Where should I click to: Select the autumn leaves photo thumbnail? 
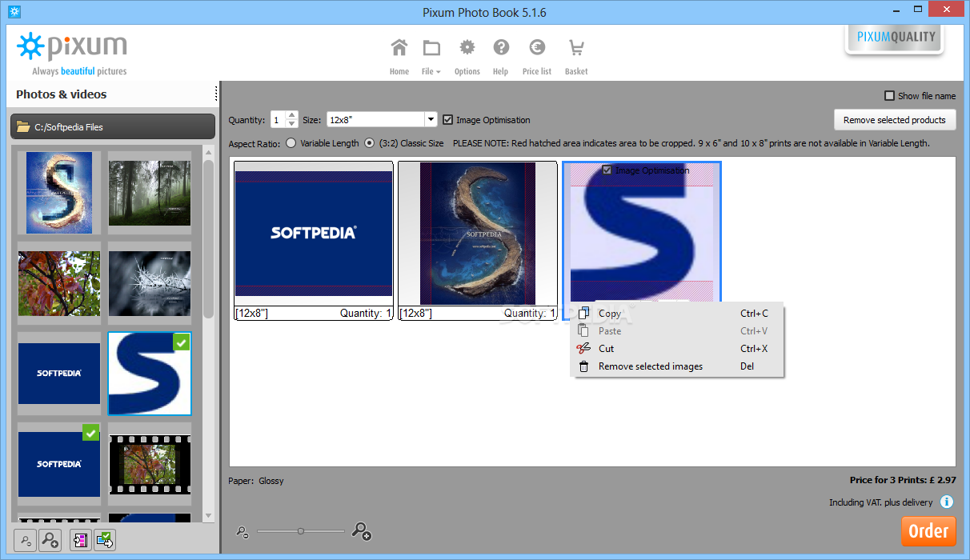pos(59,283)
